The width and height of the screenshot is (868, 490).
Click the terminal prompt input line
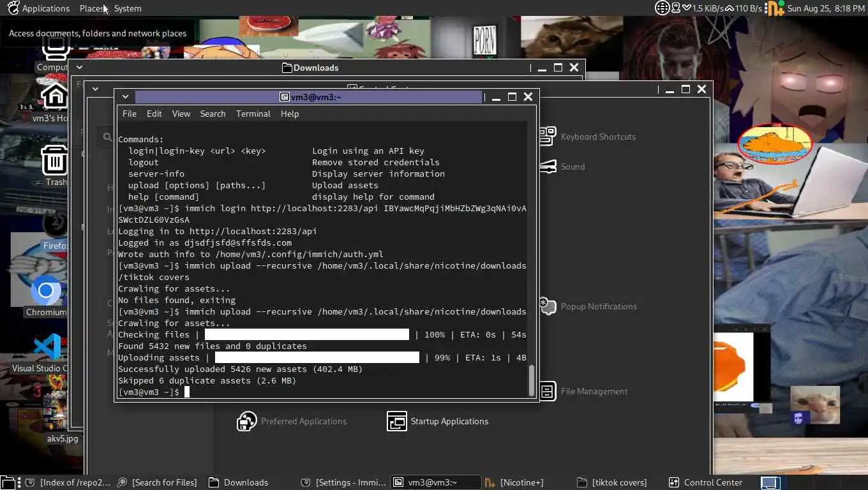coord(322,392)
